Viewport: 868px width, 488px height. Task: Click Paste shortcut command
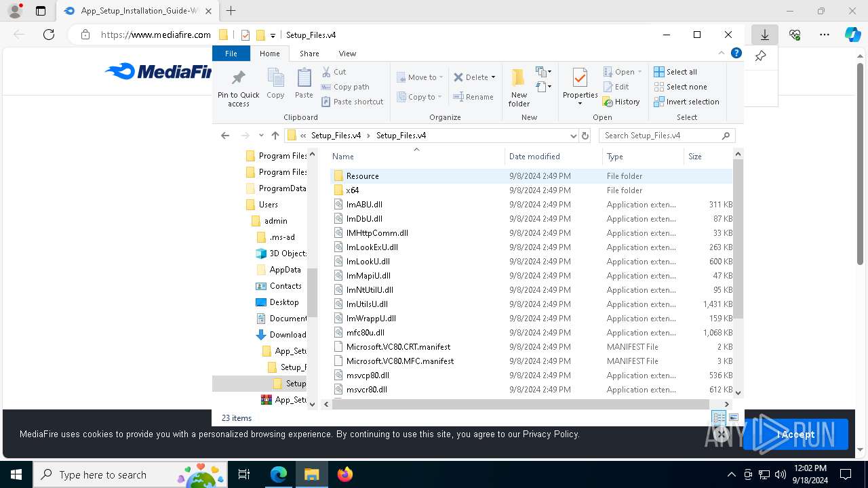pos(353,102)
